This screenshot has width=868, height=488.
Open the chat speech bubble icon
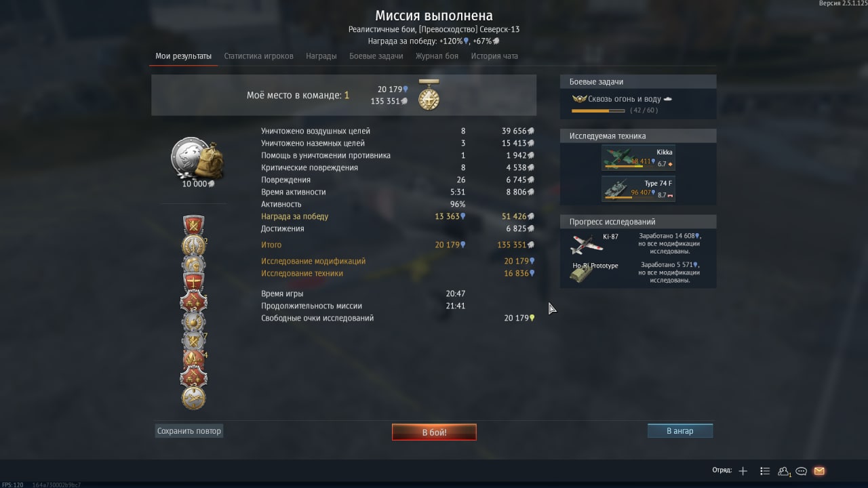click(802, 471)
